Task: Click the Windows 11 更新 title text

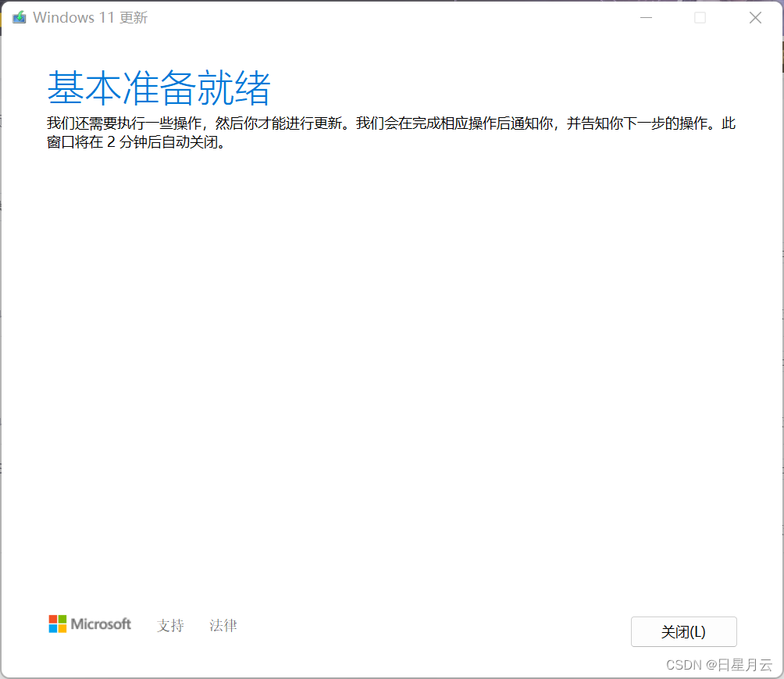Action: [x=90, y=17]
